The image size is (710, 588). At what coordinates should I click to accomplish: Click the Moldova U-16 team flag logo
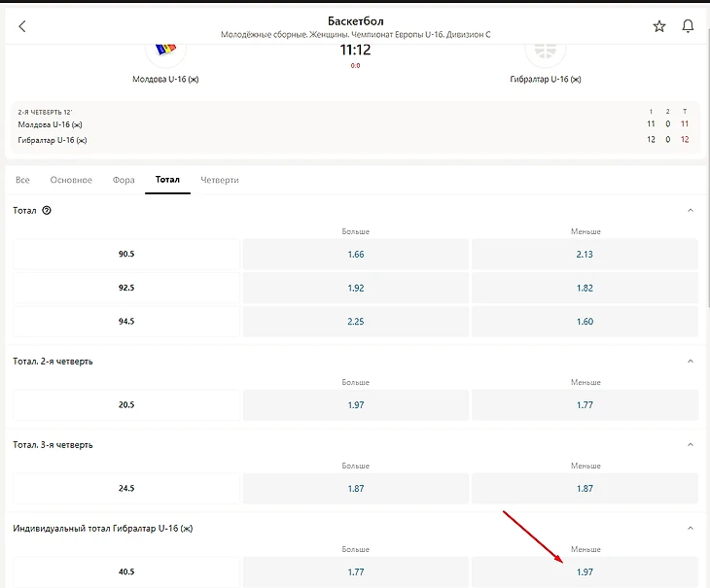pos(165,50)
